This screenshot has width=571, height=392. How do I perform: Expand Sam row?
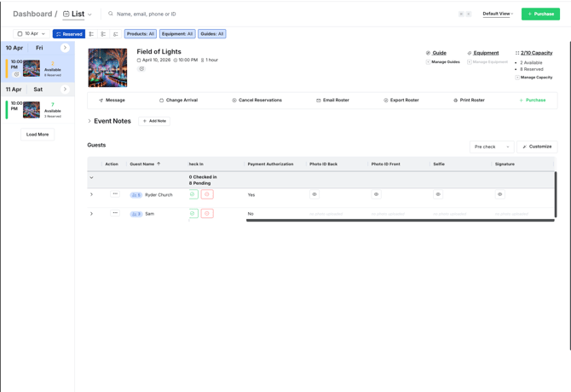[91, 214]
